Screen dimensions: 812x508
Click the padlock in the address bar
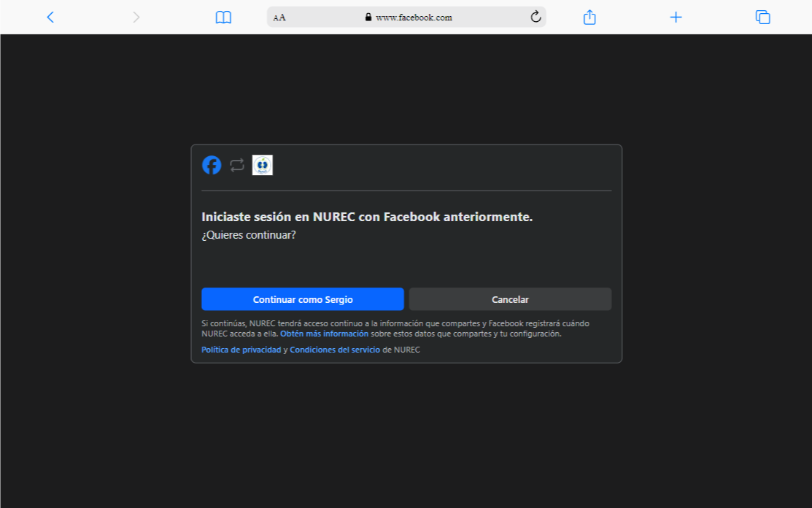368,17
